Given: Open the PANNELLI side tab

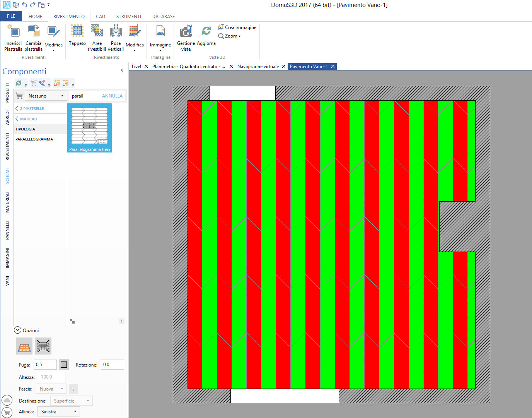Looking at the screenshot, I should 7,230.
